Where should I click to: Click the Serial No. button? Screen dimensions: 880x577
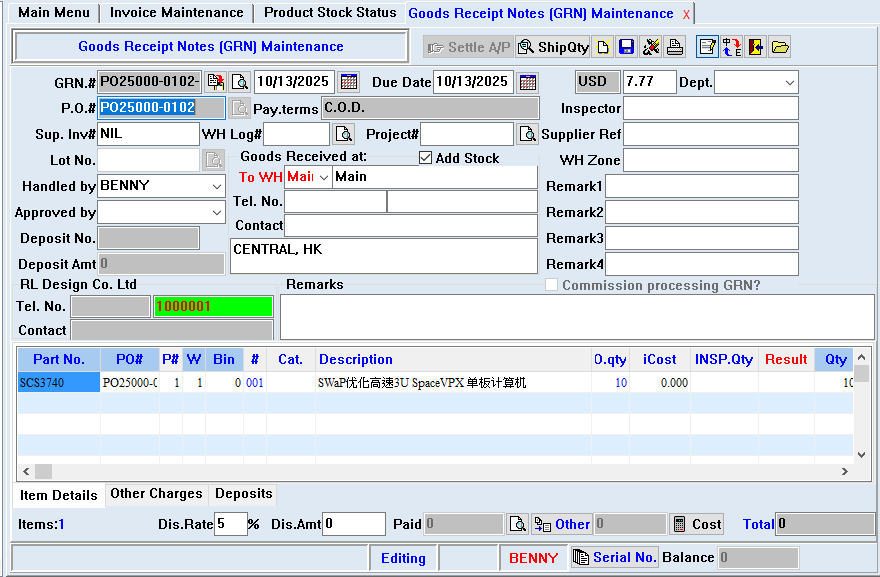tap(614, 558)
